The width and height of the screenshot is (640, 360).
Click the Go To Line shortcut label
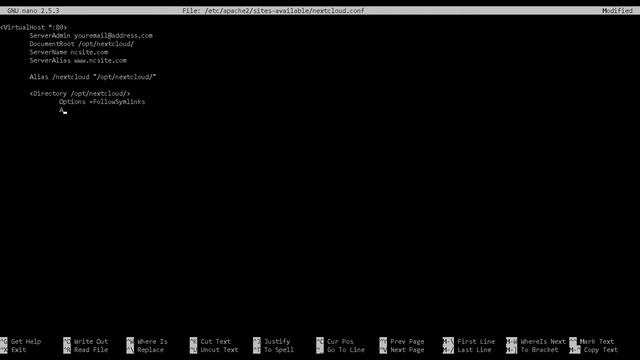point(346,350)
